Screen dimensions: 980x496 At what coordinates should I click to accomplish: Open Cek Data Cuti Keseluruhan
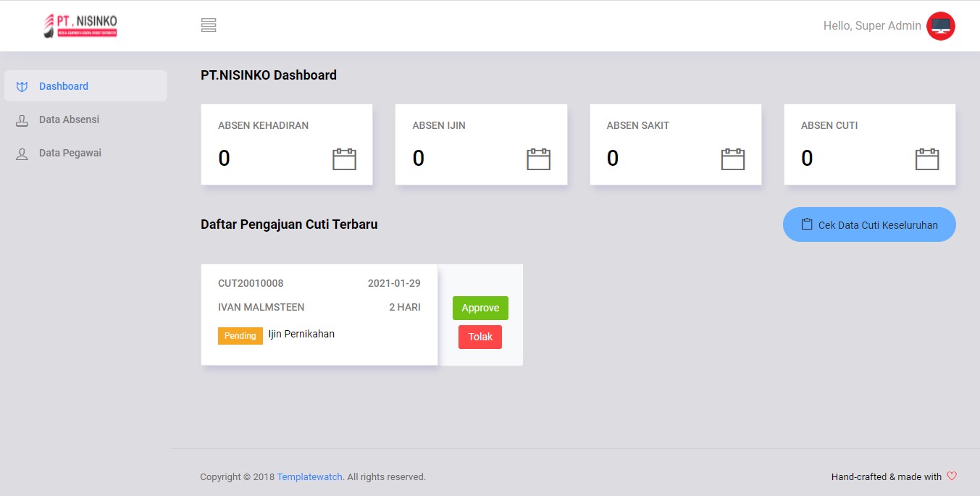pyautogui.click(x=869, y=224)
